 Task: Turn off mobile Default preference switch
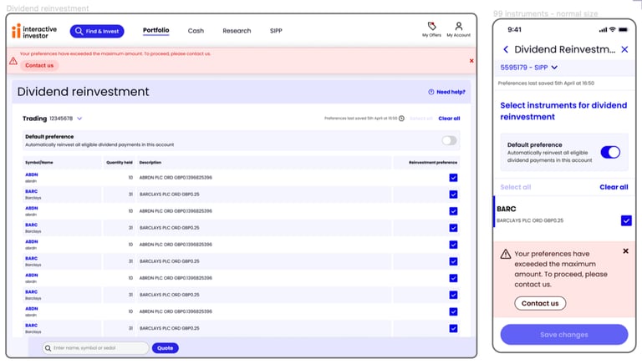tap(610, 152)
